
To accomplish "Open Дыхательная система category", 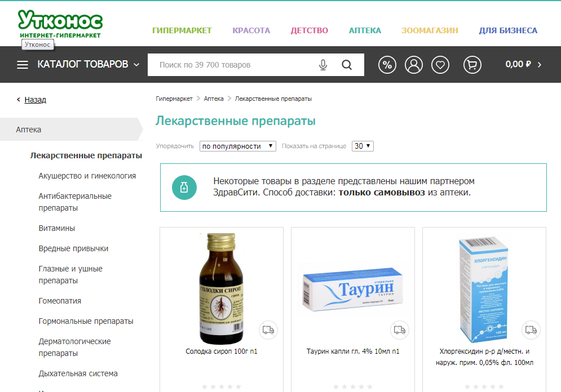I will [78, 374].
